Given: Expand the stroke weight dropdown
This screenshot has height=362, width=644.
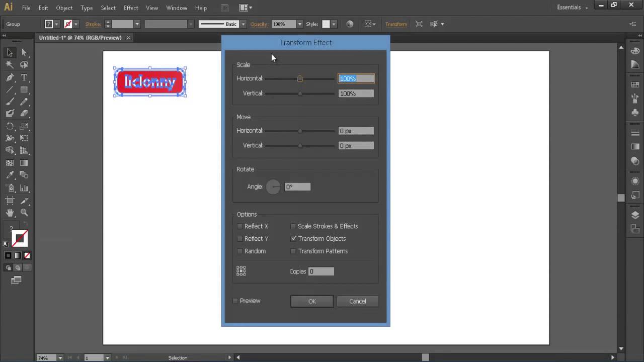Looking at the screenshot, I should 137,24.
